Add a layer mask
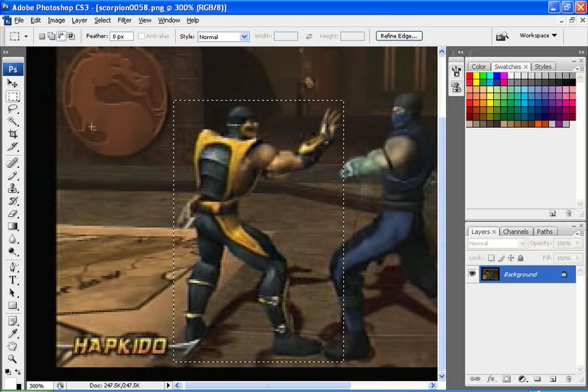This screenshot has width=588, height=392. pyautogui.click(x=506, y=379)
